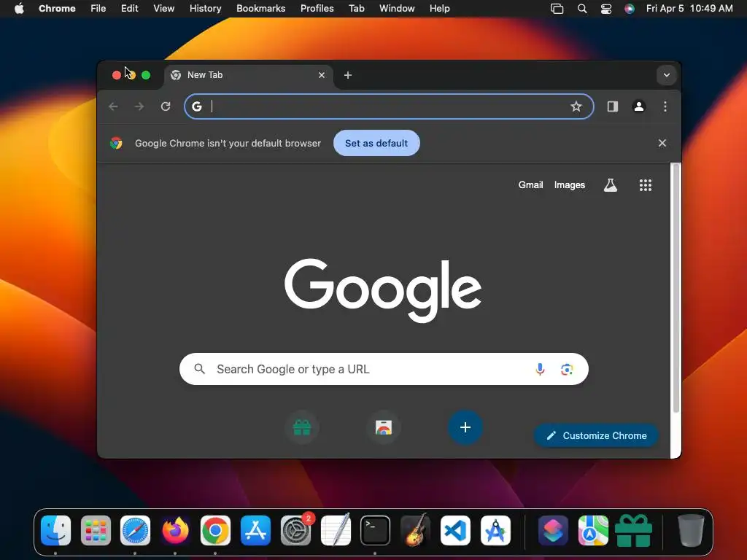
Task: Open Trash from the Dock
Action: (x=691, y=530)
